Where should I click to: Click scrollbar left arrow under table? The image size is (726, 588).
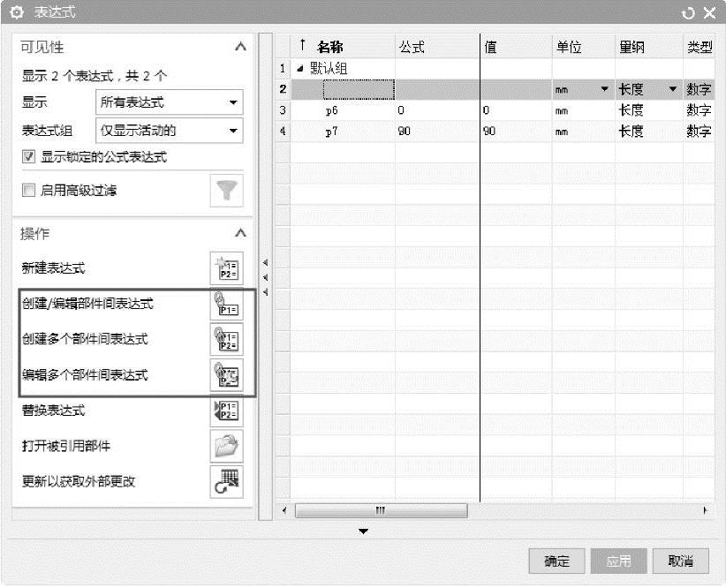coord(284,510)
